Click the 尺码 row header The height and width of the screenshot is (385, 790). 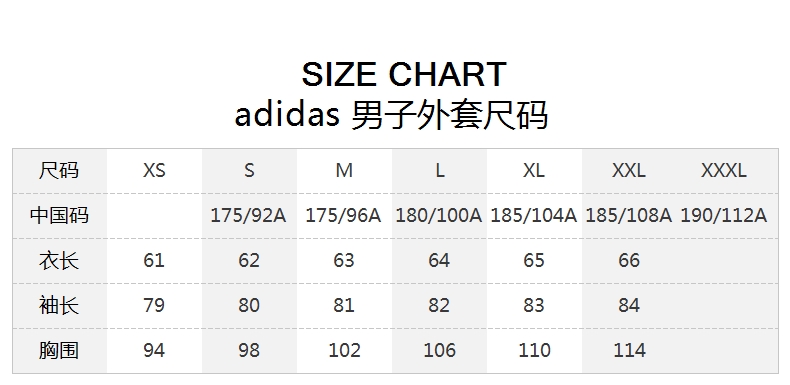tap(59, 170)
